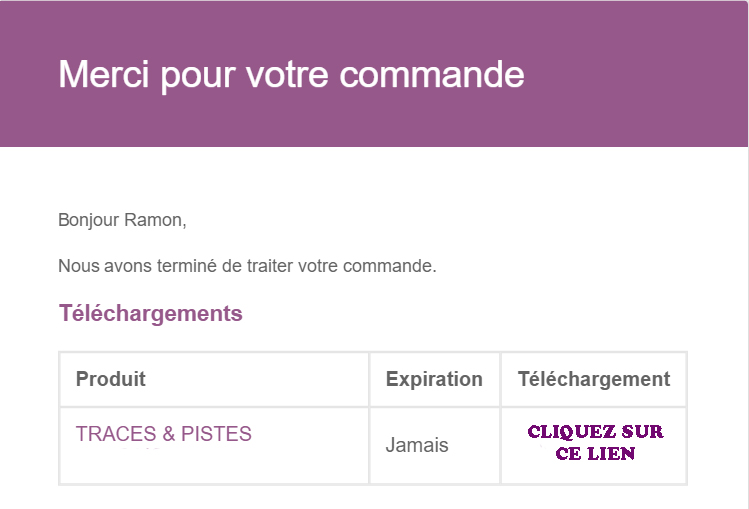Click the CLIQUEZ SUR CE LIEN download link

(595, 442)
